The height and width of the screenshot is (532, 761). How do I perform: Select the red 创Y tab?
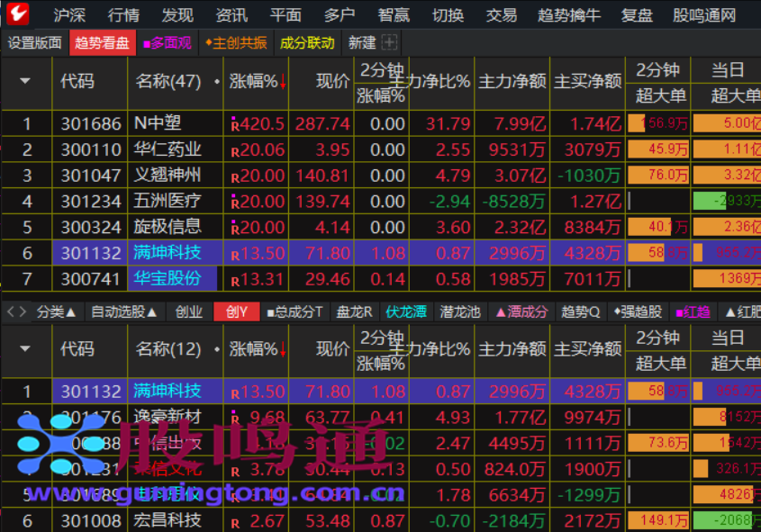coord(237,311)
